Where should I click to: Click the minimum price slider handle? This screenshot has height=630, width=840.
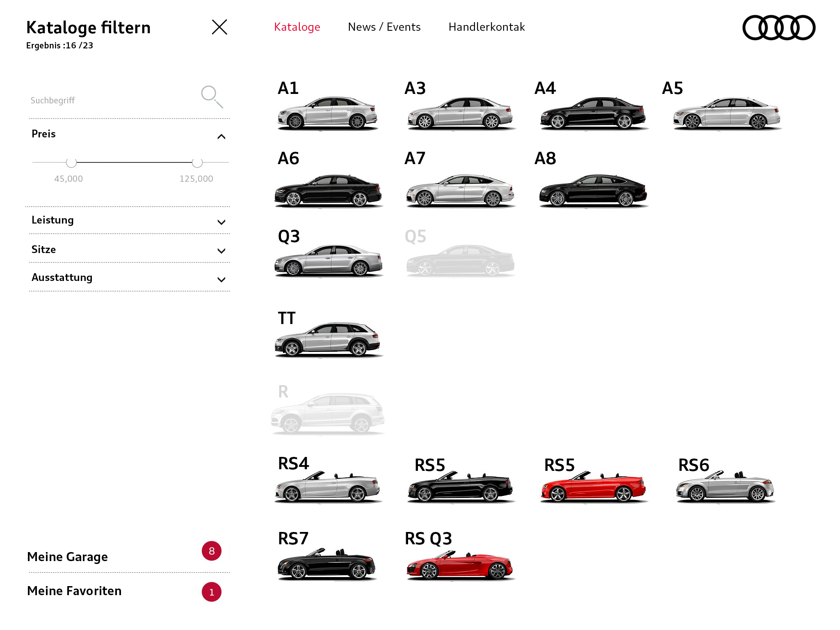coord(71,162)
